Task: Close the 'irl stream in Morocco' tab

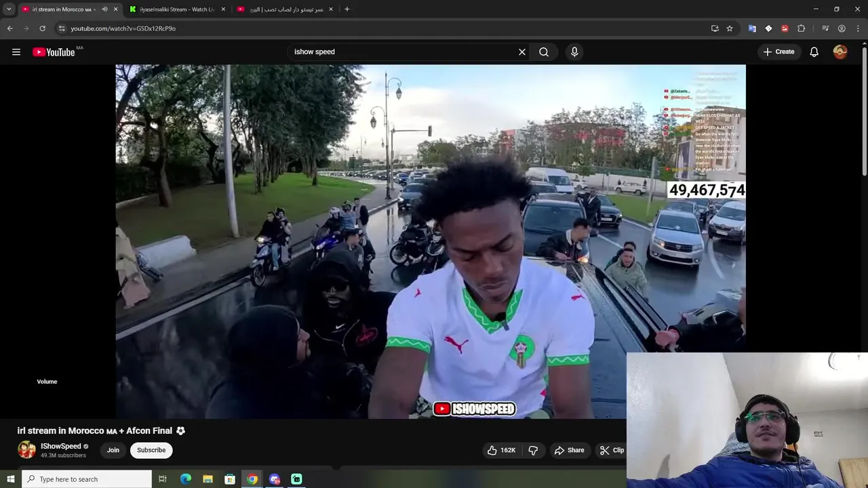Action: coord(115,9)
